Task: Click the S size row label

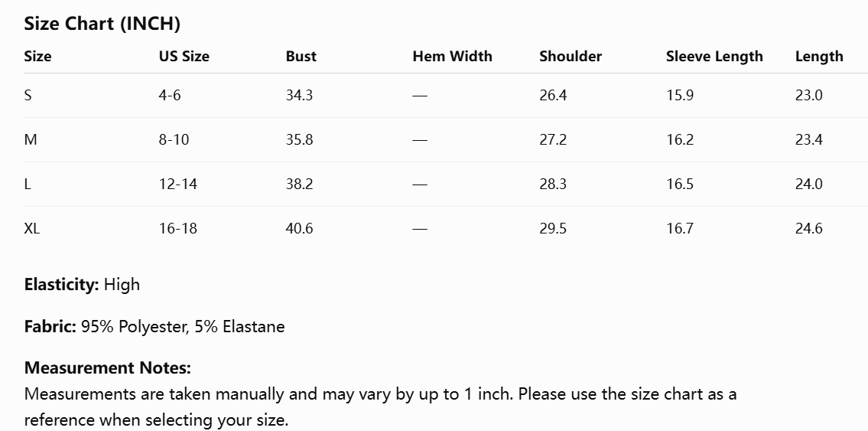Action: coord(28,95)
